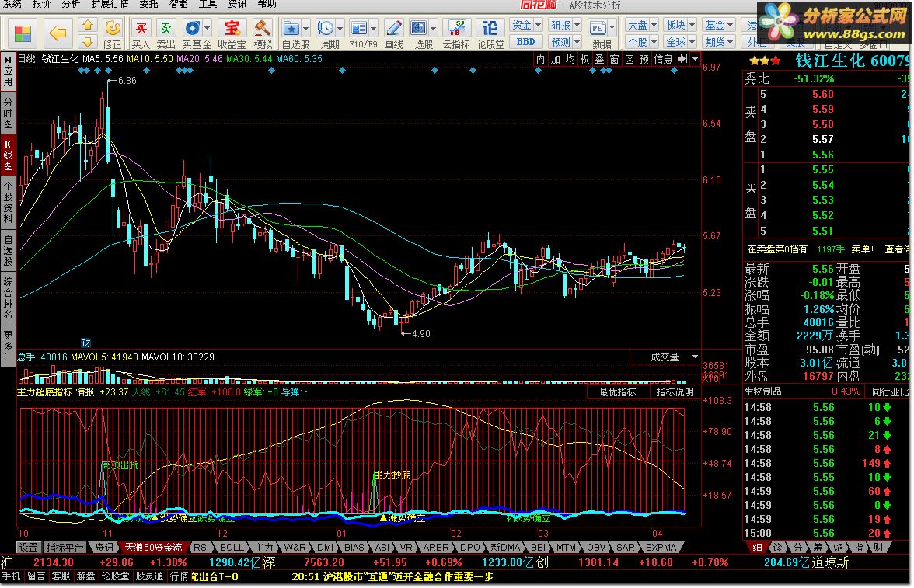Select the RSI indicator tab
Viewport: 914px width, 588px height.
tap(201, 547)
